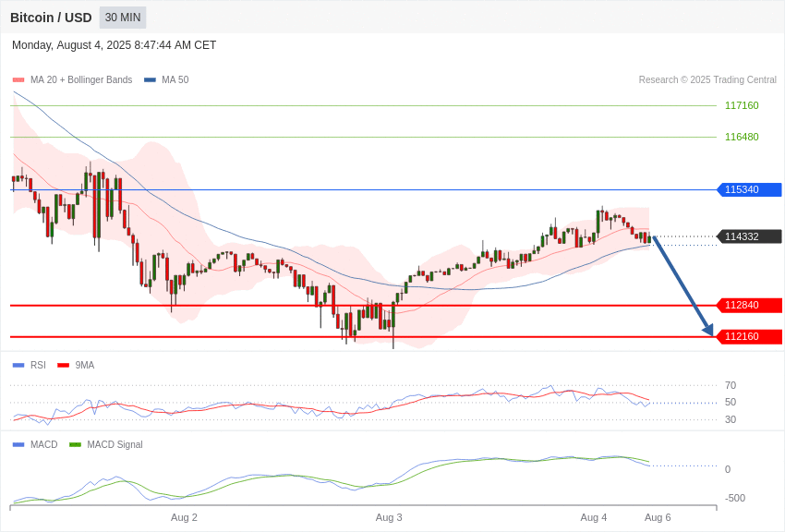Click the MACD 0 axis value

click(x=728, y=469)
